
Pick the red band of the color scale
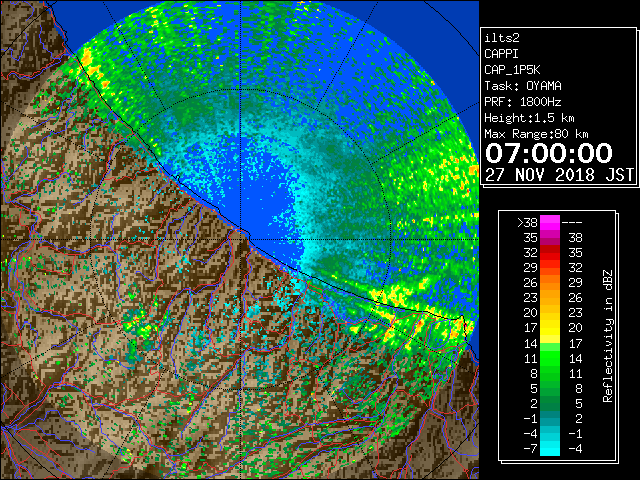(550, 253)
